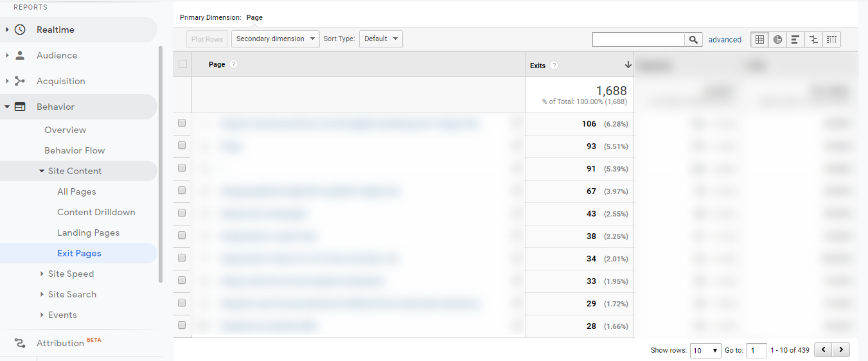Click the advanced filter link

725,40
